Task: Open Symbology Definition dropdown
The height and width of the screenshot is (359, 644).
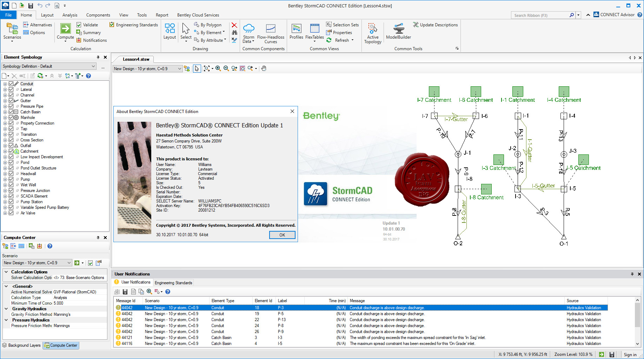Action: (x=49, y=66)
